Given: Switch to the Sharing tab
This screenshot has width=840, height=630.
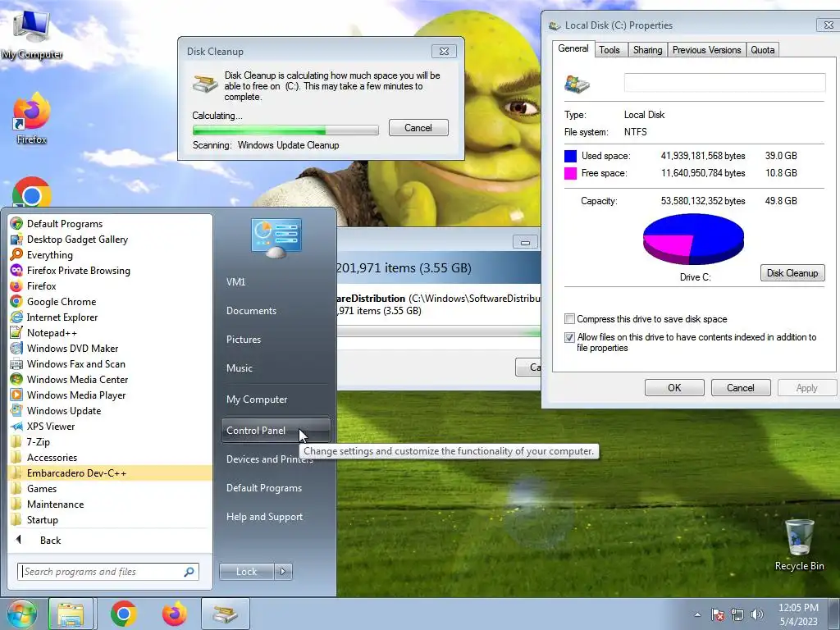Looking at the screenshot, I should point(647,50).
